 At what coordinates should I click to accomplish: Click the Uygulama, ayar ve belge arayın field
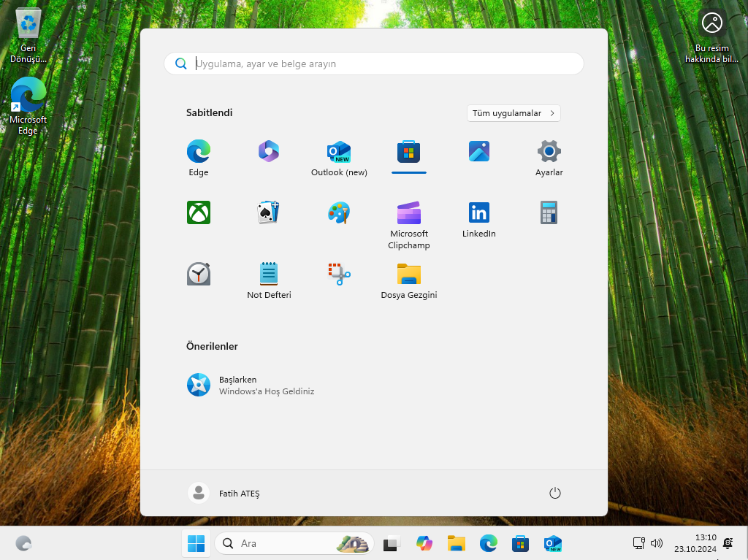[x=374, y=64]
